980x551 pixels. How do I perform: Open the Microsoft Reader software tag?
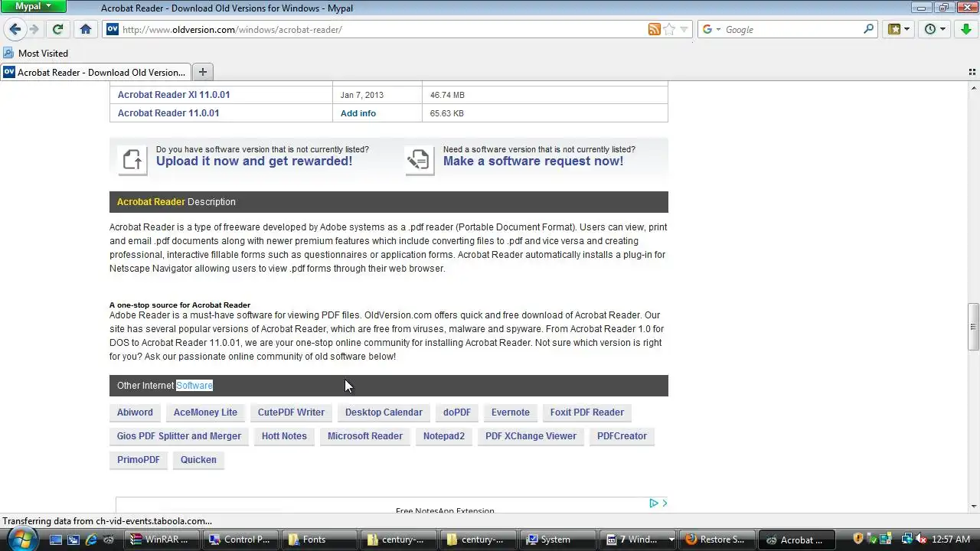click(365, 436)
